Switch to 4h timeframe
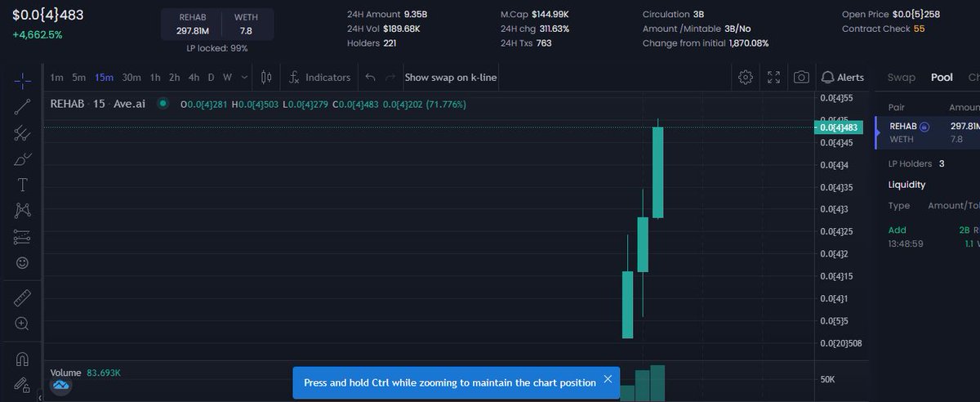This screenshot has width=980, height=402. 194,78
